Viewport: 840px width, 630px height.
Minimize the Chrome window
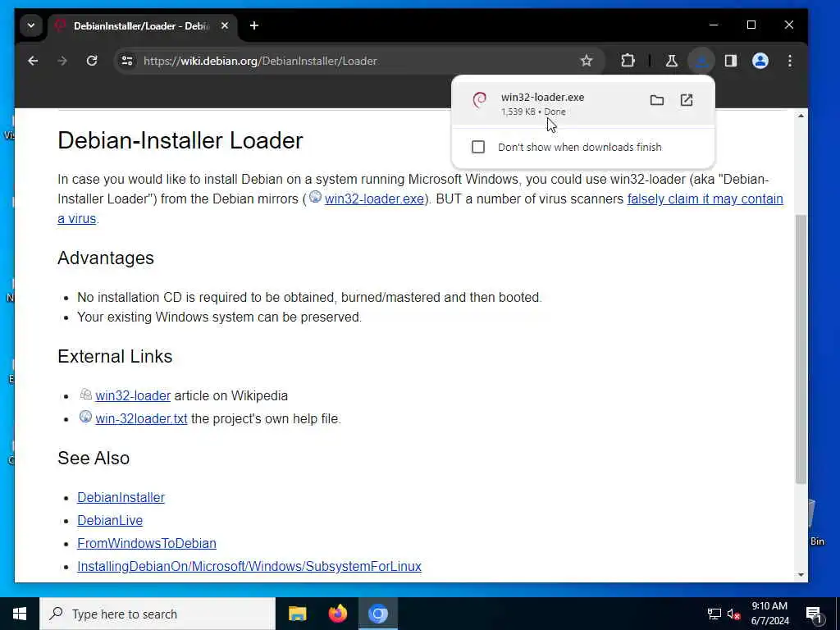pyautogui.click(x=714, y=25)
